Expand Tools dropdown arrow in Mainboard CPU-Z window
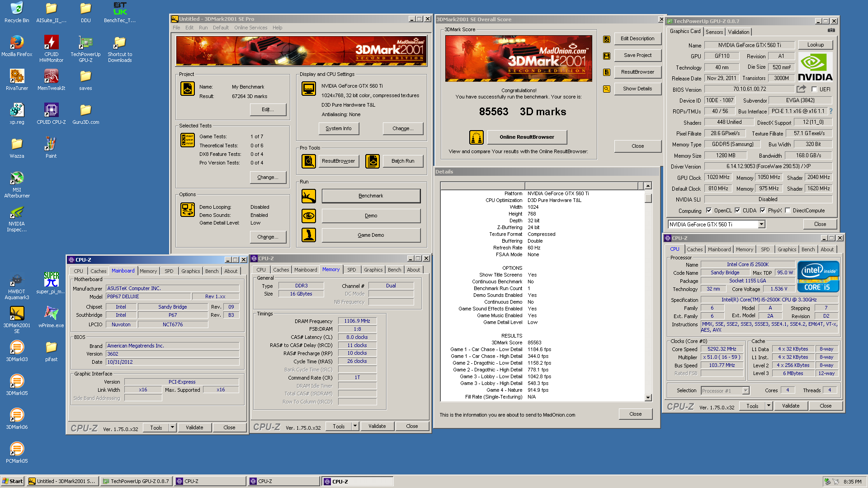This screenshot has height=488, width=868. click(172, 427)
